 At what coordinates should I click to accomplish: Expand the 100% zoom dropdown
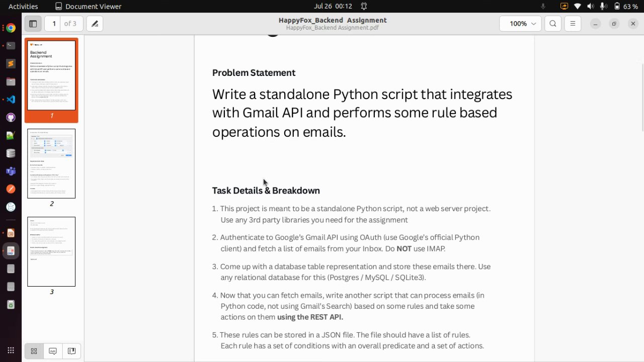(521, 24)
